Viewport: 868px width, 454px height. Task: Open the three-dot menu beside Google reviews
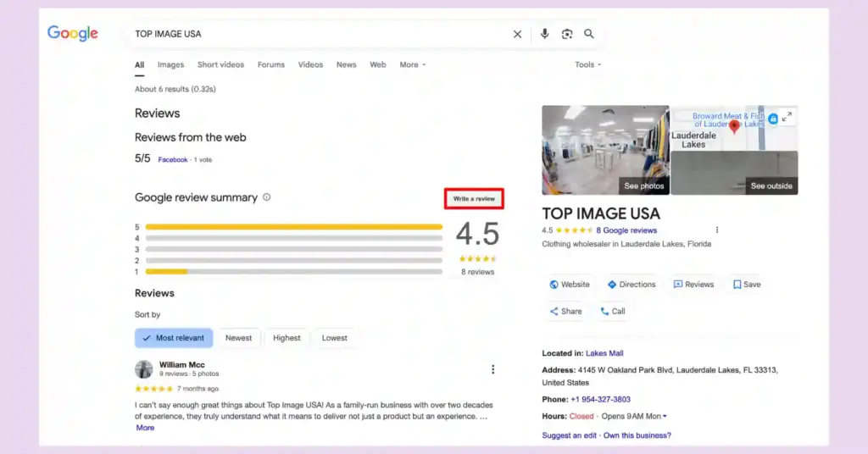717,230
